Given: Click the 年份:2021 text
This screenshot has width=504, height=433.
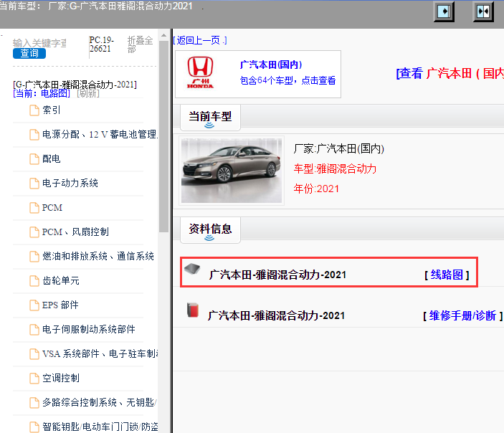Looking at the screenshot, I should (316, 189).
